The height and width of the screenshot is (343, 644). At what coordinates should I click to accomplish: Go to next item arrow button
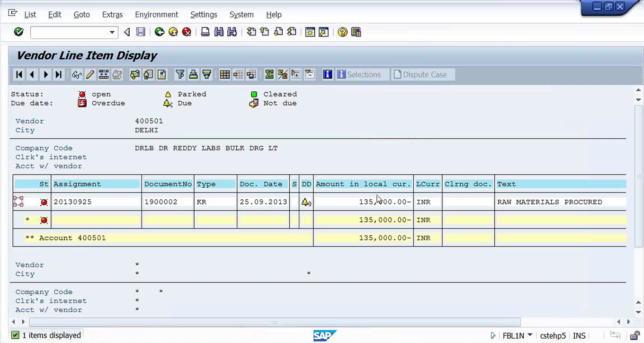(x=45, y=74)
